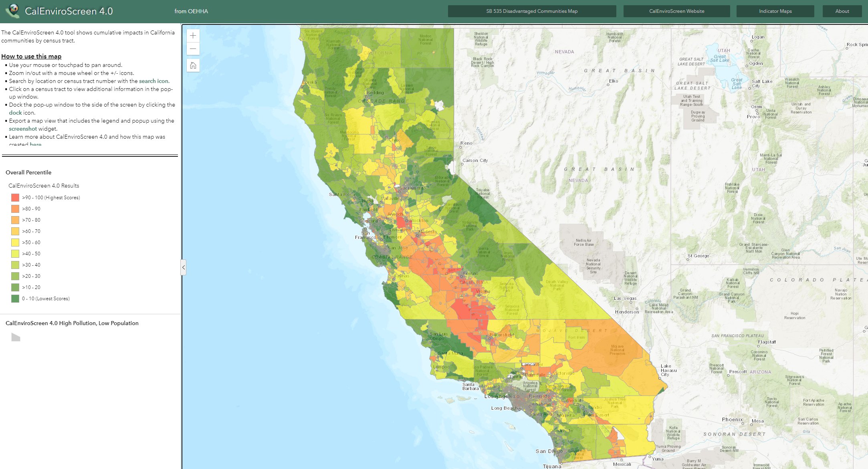Screen dimensions: 868x469
Task: Click the map zoom out minus button
Action: pos(193,49)
